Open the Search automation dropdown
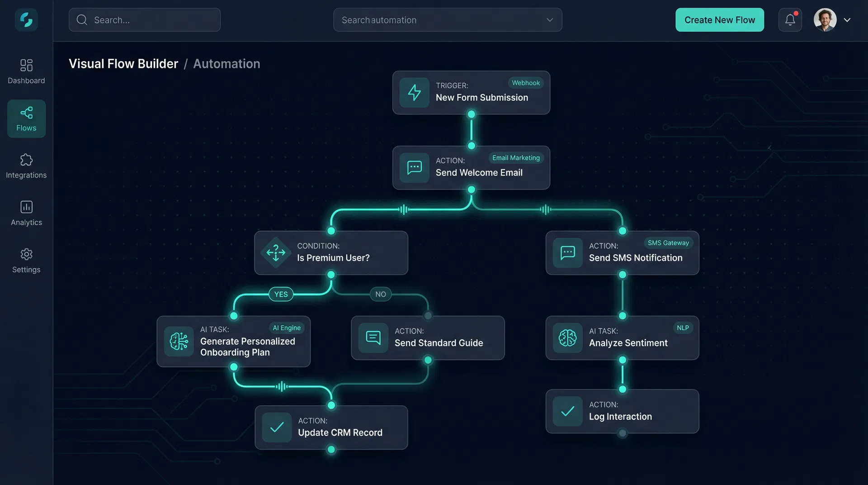Screen dimensions: 868x485 tap(549, 20)
